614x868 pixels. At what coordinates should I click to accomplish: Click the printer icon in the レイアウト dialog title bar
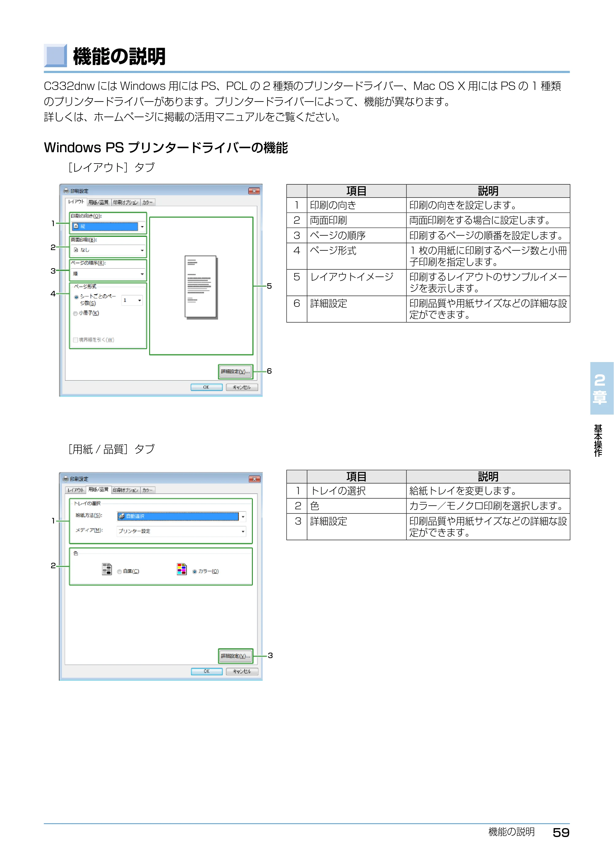point(66,191)
